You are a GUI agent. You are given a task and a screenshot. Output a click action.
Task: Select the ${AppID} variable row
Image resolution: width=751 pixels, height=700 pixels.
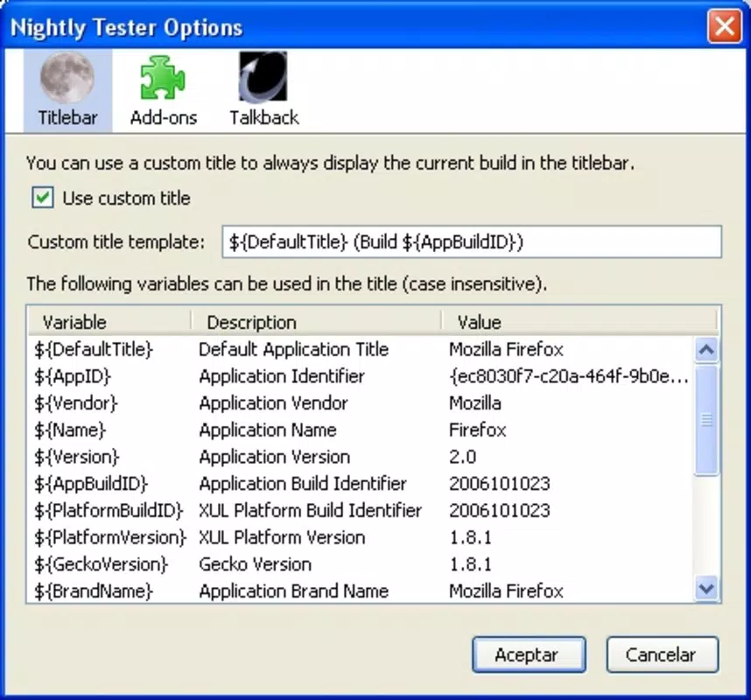[360, 376]
